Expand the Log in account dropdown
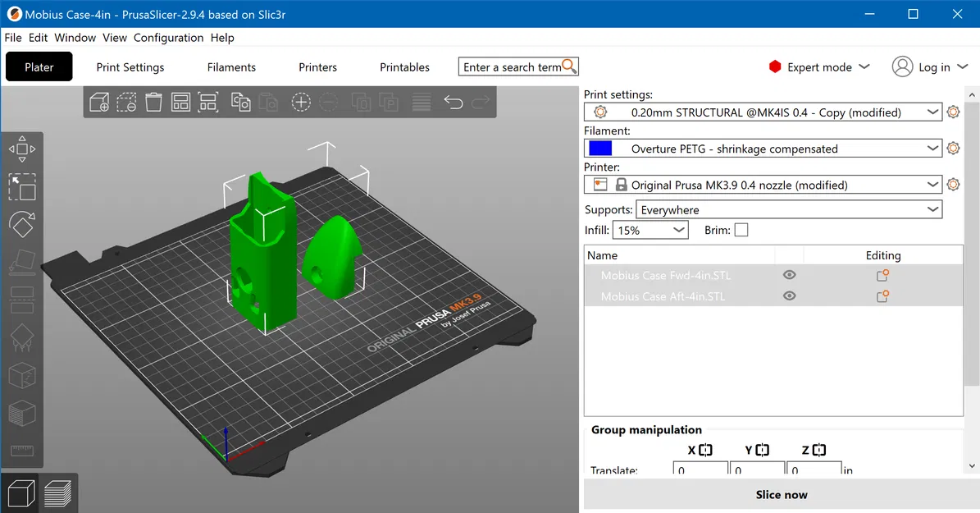The image size is (980, 513). [x=930, y=67]
